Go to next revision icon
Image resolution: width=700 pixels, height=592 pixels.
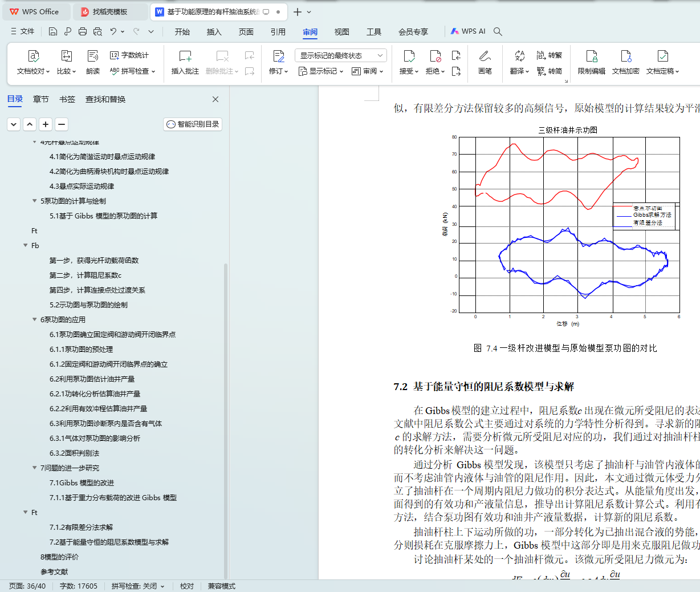(456, 71)
